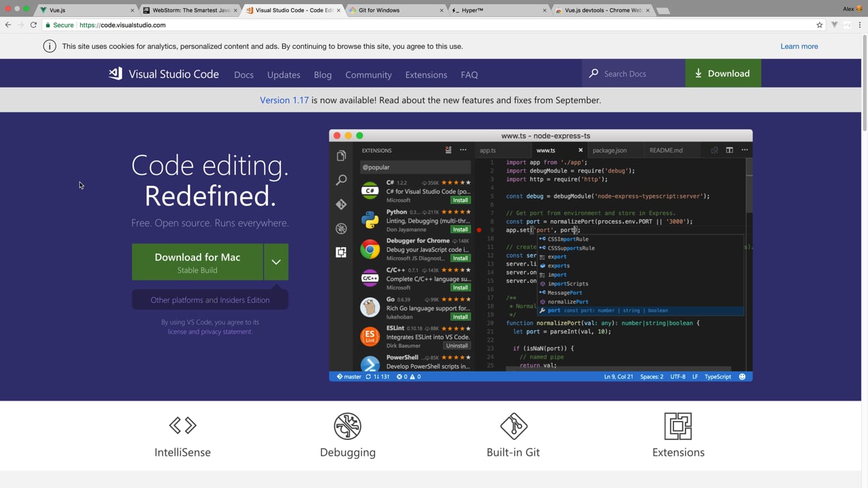Expand the download options dropdown arrow
868x488 pixels.
pyautogui.click(x=276, y=262)
